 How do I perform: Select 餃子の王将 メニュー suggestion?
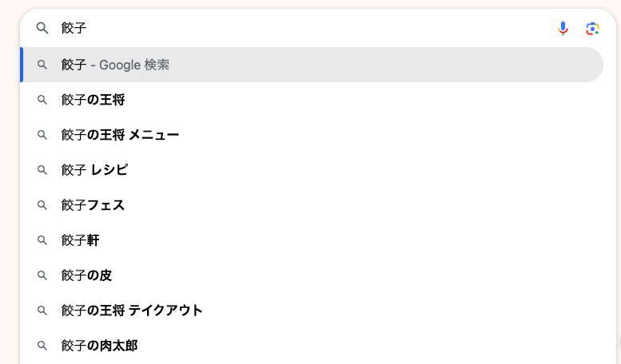312,135
